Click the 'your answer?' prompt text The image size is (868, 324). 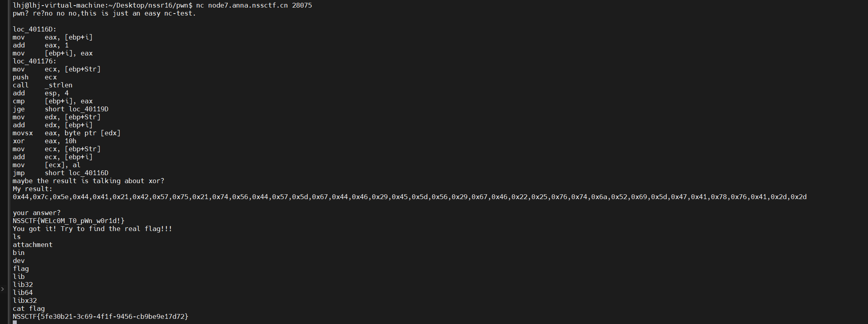(37, 213)
